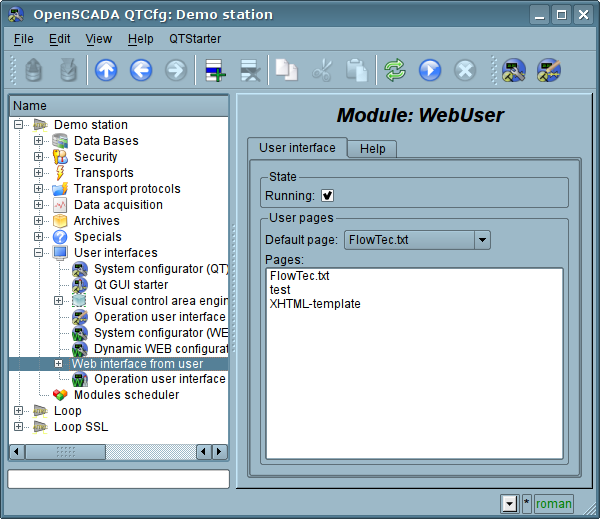Select the Data Bases icon in the tree
Image resolution: width=600 pixels, height=519 pixels.
[x=60, y=141]
